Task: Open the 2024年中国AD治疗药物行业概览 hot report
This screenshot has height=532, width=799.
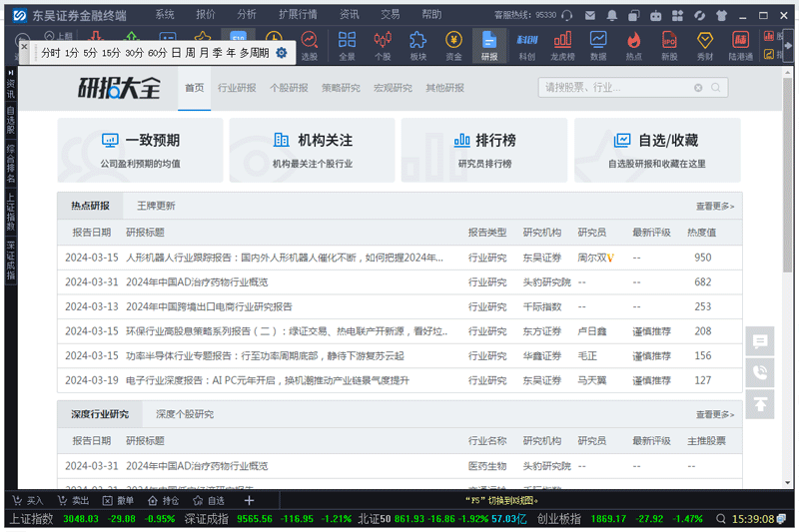Action: point(197,282)
